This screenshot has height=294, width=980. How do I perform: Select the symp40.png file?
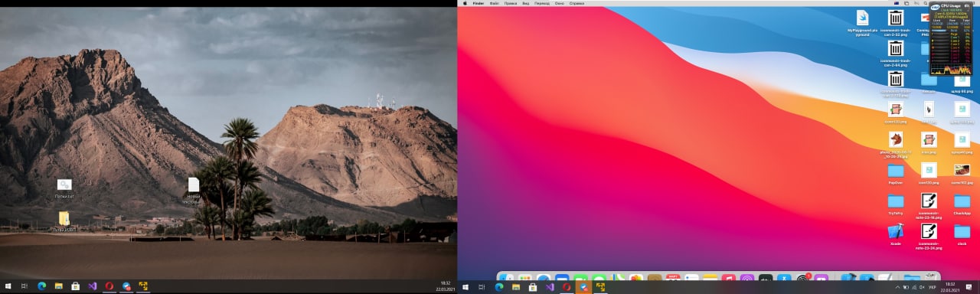[x=962, y=143]
